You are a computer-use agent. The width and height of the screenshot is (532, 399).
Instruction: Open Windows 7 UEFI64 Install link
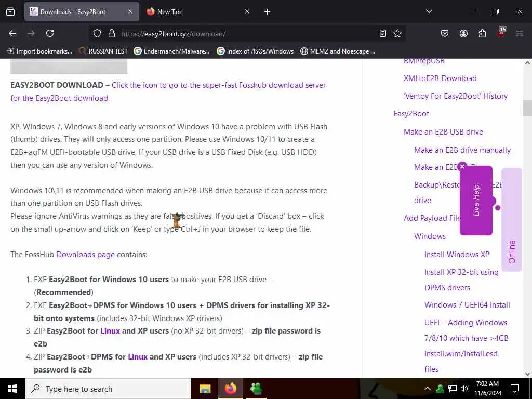click(467, 304)
